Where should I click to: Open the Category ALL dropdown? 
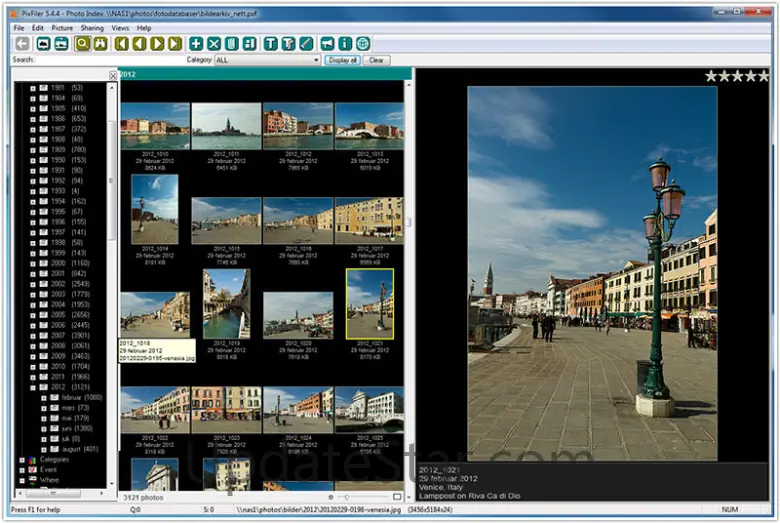267,60
